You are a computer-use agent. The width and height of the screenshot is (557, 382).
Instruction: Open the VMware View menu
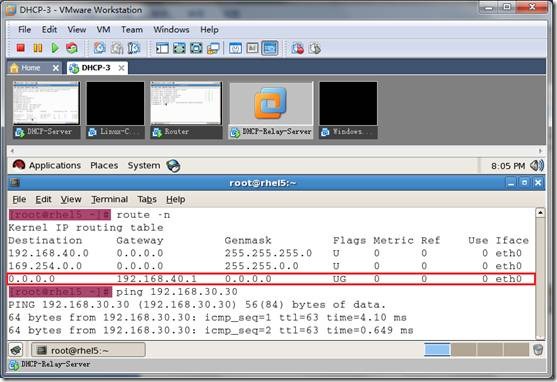77,29
